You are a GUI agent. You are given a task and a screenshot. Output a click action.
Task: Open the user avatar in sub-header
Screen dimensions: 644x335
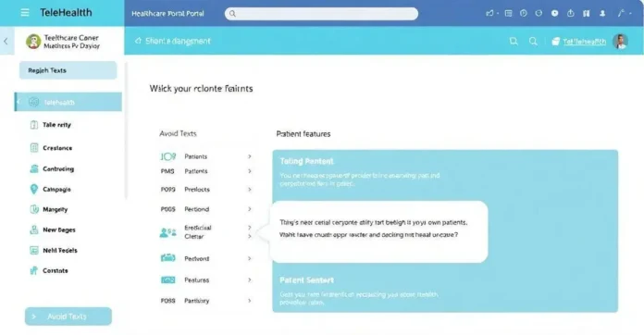(620, 41)
